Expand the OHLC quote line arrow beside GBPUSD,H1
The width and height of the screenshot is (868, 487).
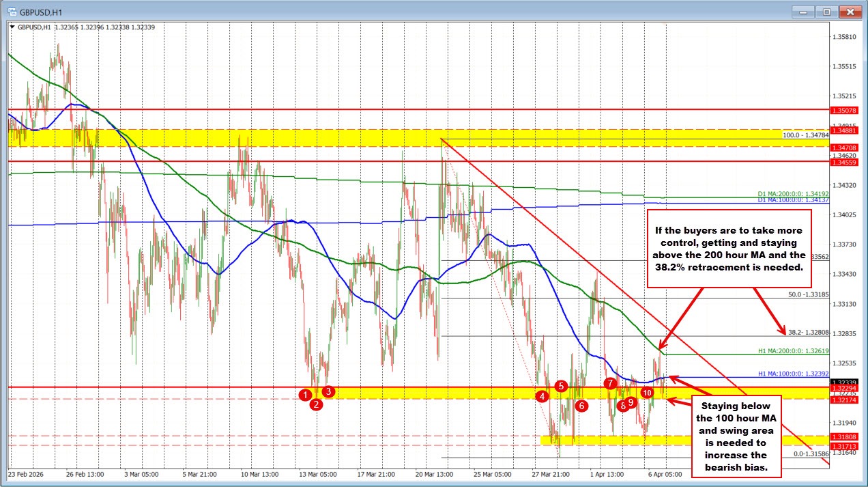pyautogui.click(x=12, y=27)
